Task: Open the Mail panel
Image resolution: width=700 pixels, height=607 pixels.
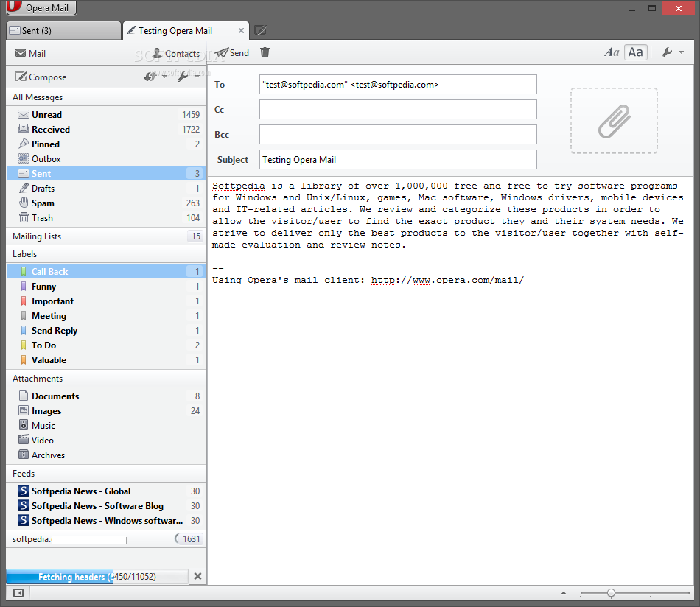Action: (x=30, y=53)
